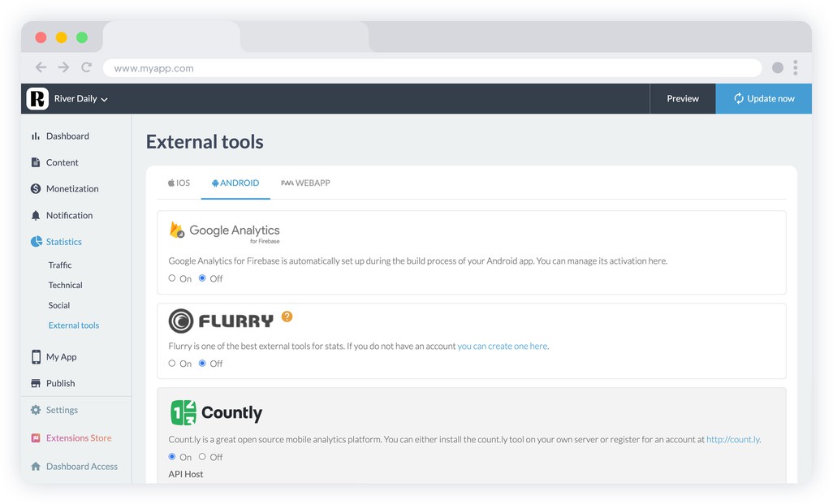
Task: Collapse the Statistics sidebar section
Action: (64, 242)
